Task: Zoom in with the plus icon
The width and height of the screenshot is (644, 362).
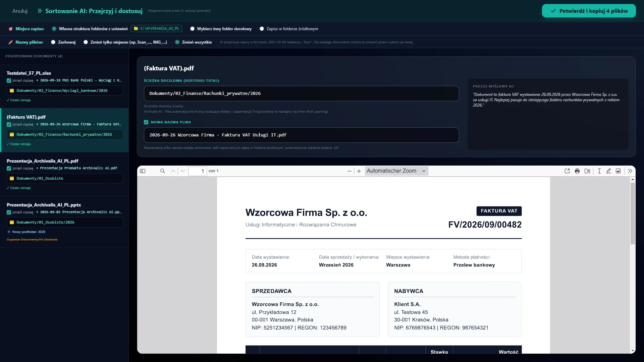Action: click(x=359, y=171)
